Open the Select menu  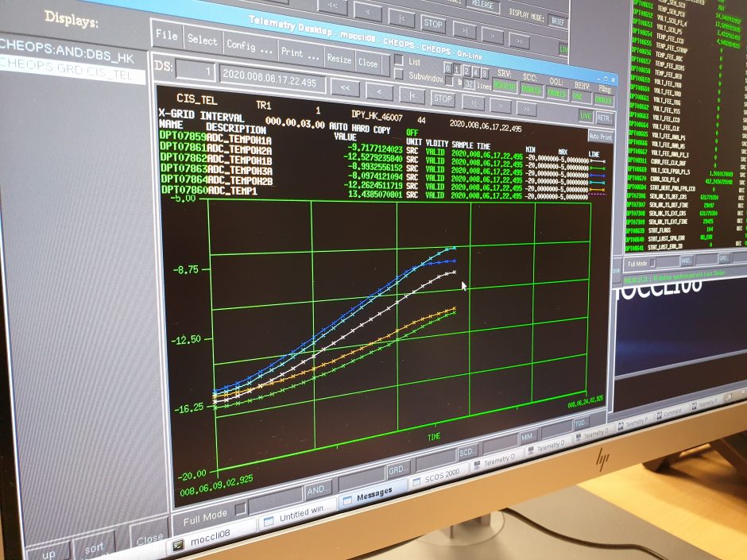pos(202,41)
